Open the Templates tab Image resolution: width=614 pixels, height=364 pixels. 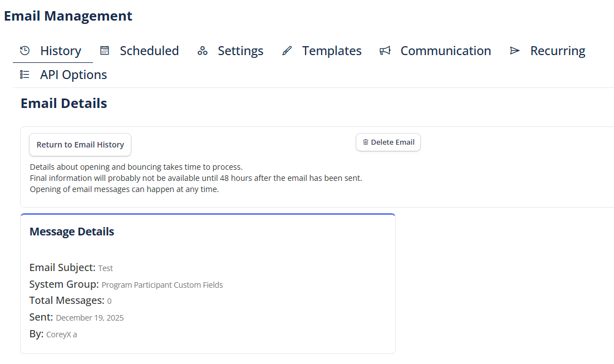(x=331, y=51)
